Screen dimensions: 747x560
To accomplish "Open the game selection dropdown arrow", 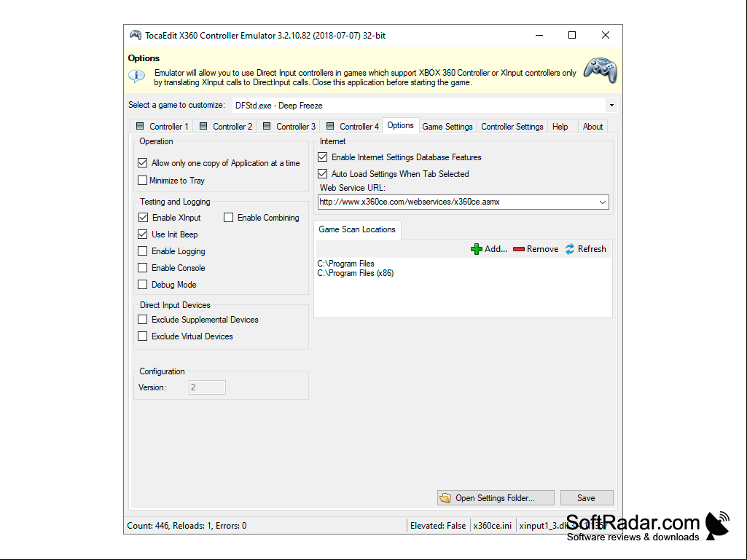I will pyautogui.click(x=611, y=106).
